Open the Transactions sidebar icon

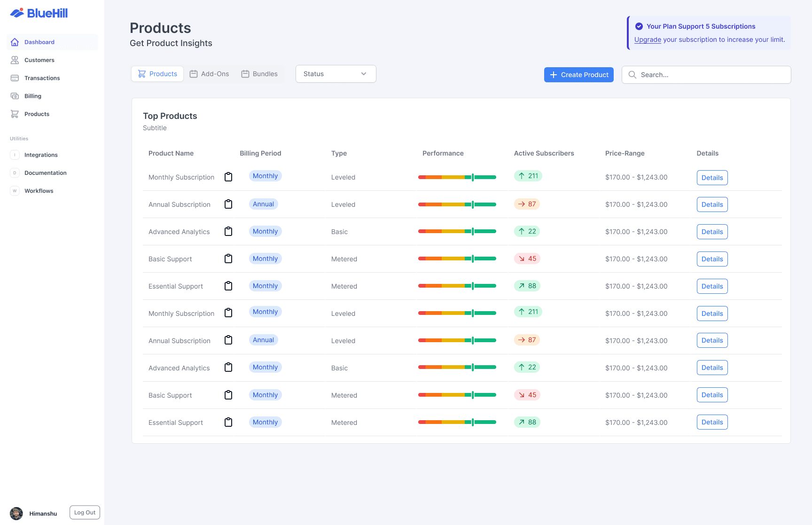coord(15,78)
